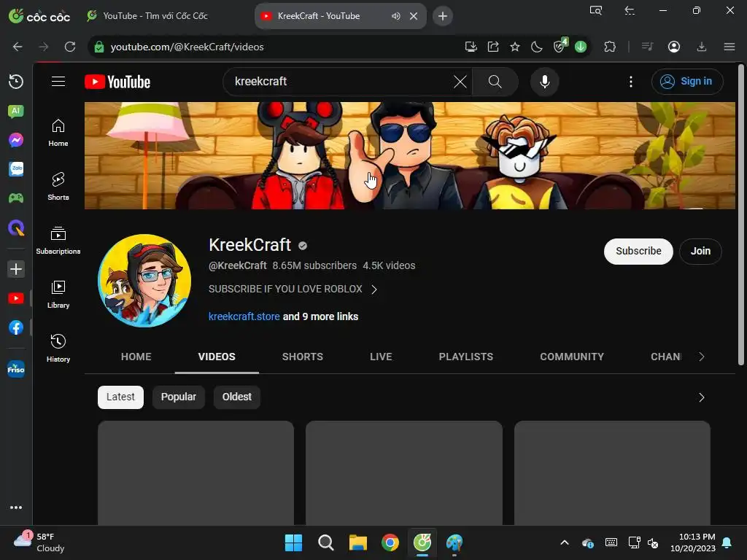Open Shorts in YouTube sidebar
This screenshot has width=747, height=560.
click(58, 186)
